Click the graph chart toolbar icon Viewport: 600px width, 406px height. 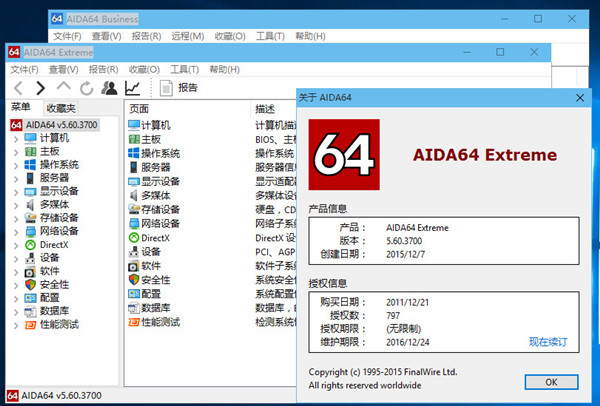(x=132, y=88)
